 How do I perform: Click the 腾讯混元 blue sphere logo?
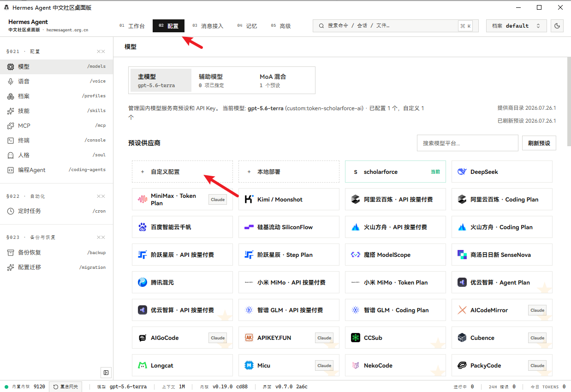pyautogui.click(x=143, y=282)
